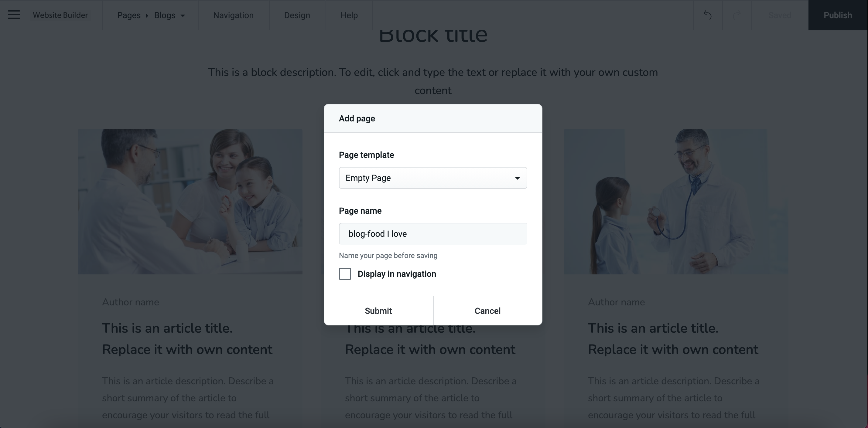868x428 pixels.
Task: Click the Pages breadcrumb item
Action: click(129, 15)
